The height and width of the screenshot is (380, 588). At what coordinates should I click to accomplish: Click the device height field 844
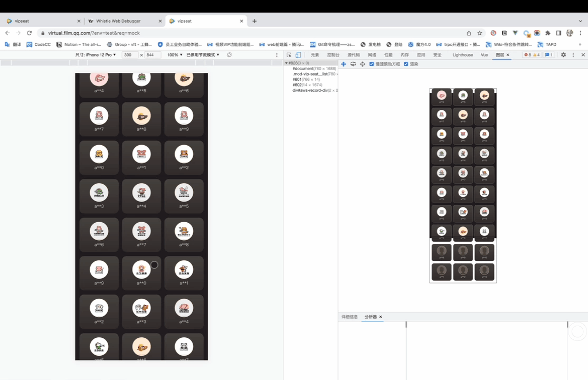[x=152, y=55]
